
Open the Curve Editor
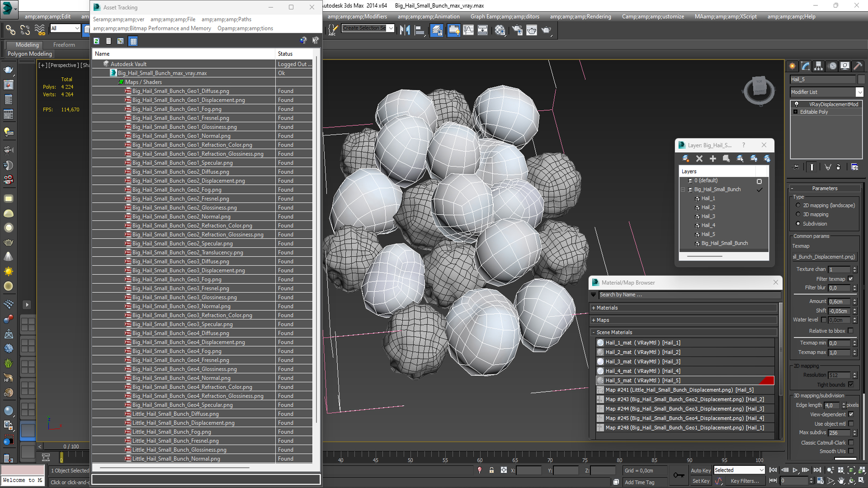coord(468,30)
